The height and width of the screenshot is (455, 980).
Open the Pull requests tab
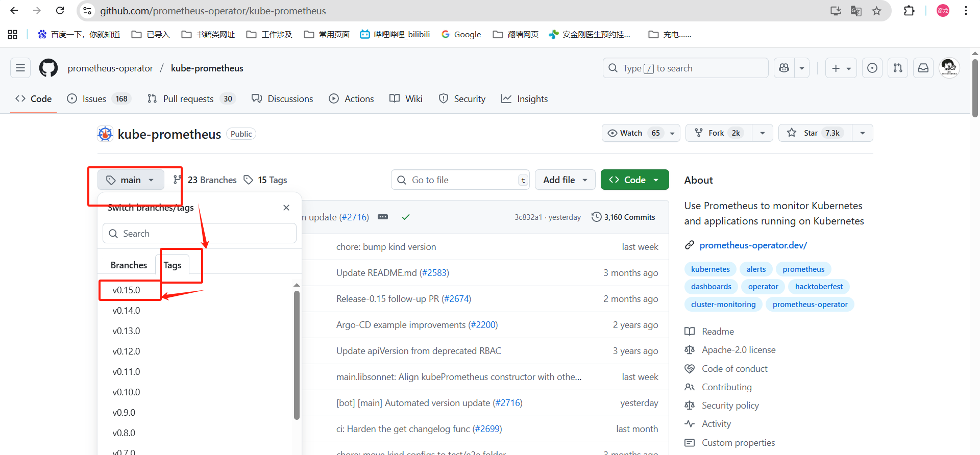tap(191, 99)
